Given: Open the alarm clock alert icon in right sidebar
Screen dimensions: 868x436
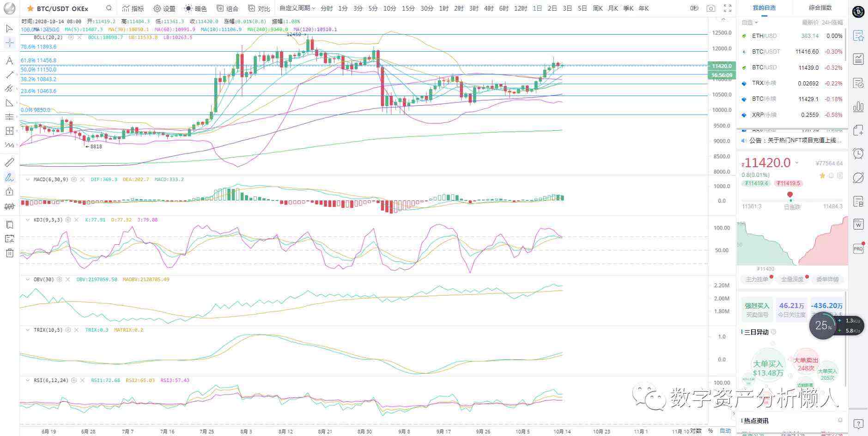Looking at the screenshot, I should click(x=858, y=154).
